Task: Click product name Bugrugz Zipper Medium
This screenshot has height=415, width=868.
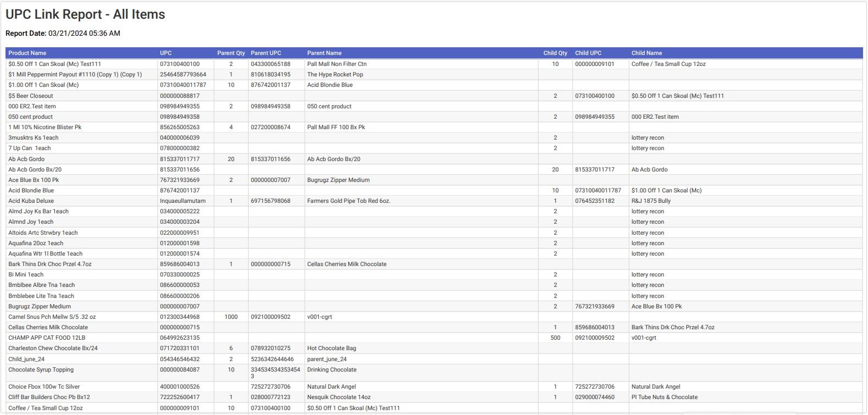Action: tap(40, 307)
